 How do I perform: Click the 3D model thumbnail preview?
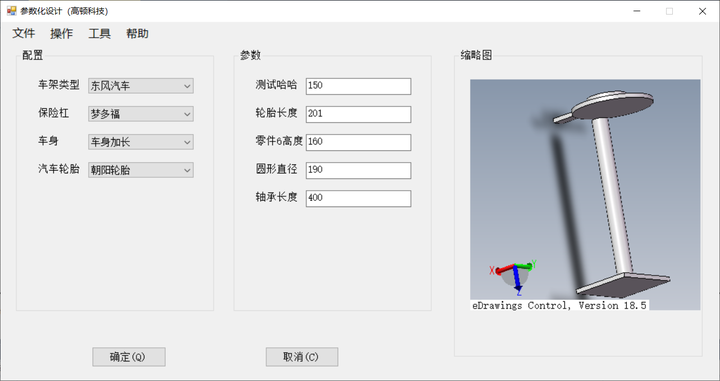point(585,195)
